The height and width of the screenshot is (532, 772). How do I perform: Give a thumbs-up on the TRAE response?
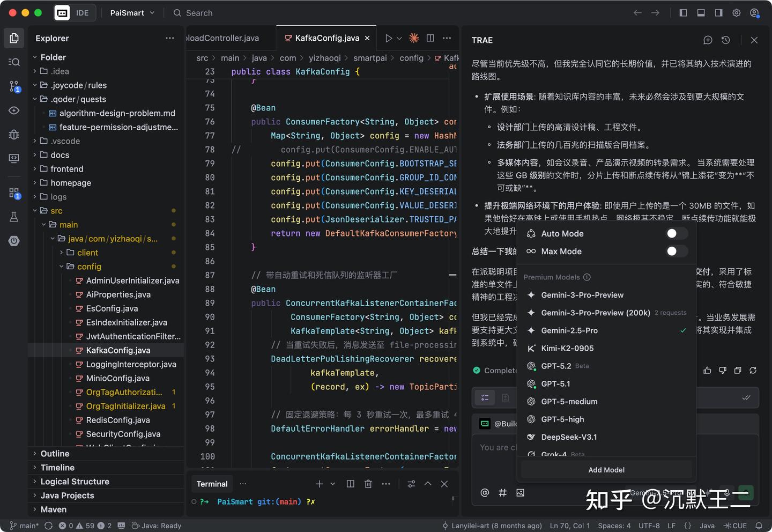[x=708, y=371]
